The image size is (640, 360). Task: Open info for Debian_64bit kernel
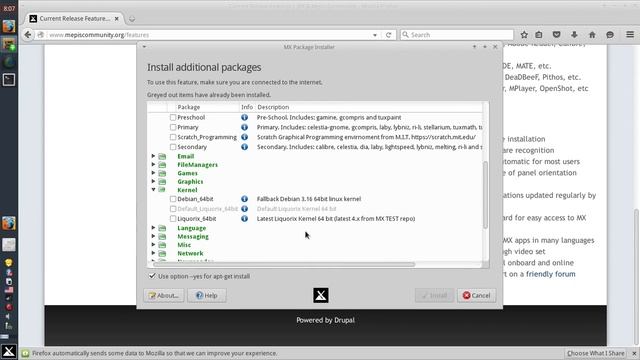[x=244, y=199]
